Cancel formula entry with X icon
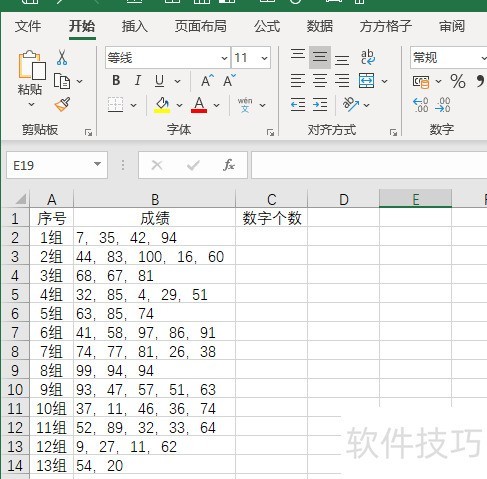Viewport: 487px width, 479px height. tap(157, 165)
